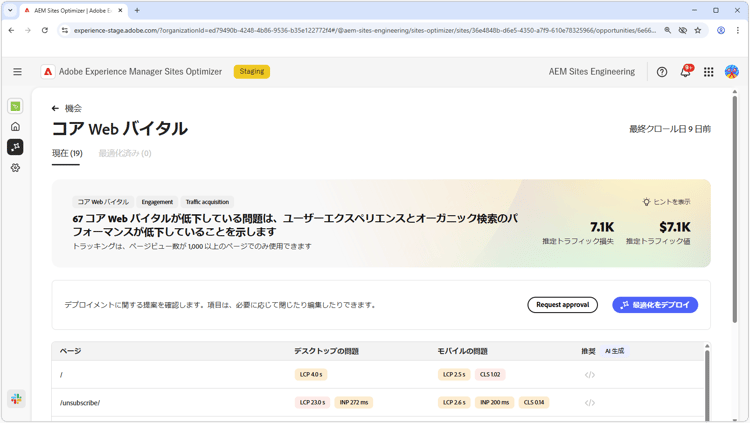Screen dimensions: 750x423
Task: Expand the tab search dropdown
Action: [10, 10]
